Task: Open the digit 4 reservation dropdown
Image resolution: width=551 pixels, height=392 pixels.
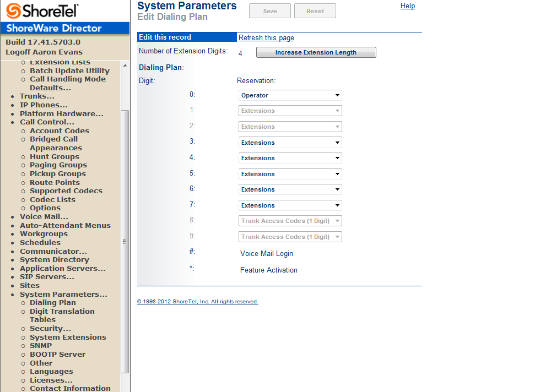Action: click(290, 158)
